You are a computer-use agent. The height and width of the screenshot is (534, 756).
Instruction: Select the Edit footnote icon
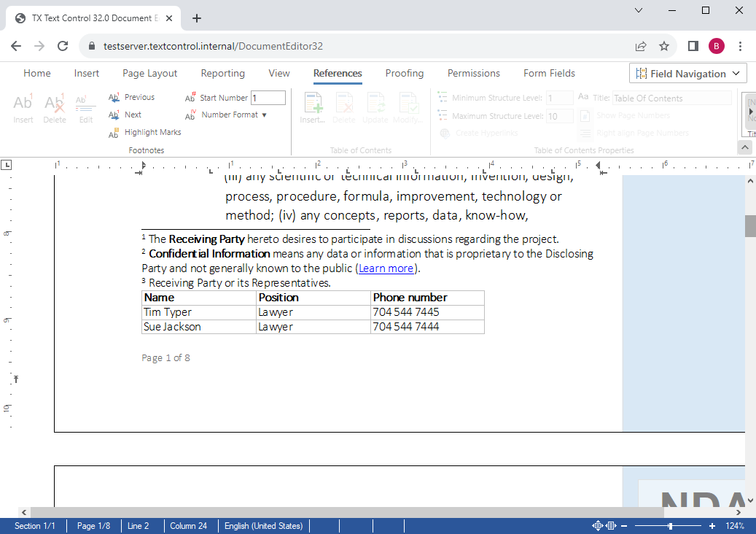[85, 107]
